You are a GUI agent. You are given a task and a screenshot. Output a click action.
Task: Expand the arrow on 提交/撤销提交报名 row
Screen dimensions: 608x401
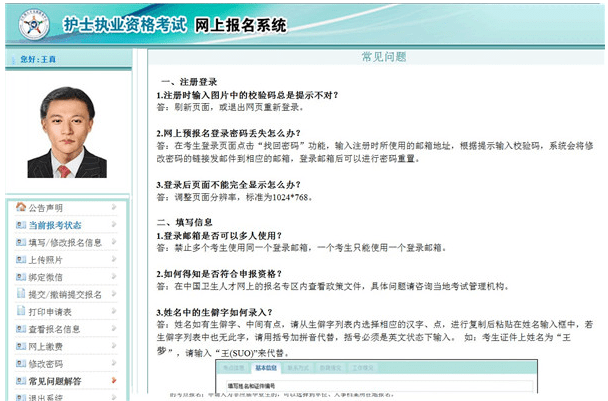(x=114, y=294)
